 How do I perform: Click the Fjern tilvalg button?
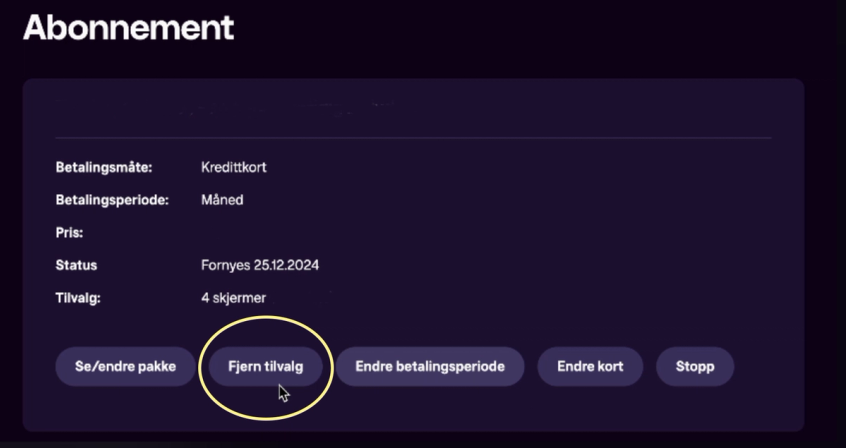coord(265,366)
